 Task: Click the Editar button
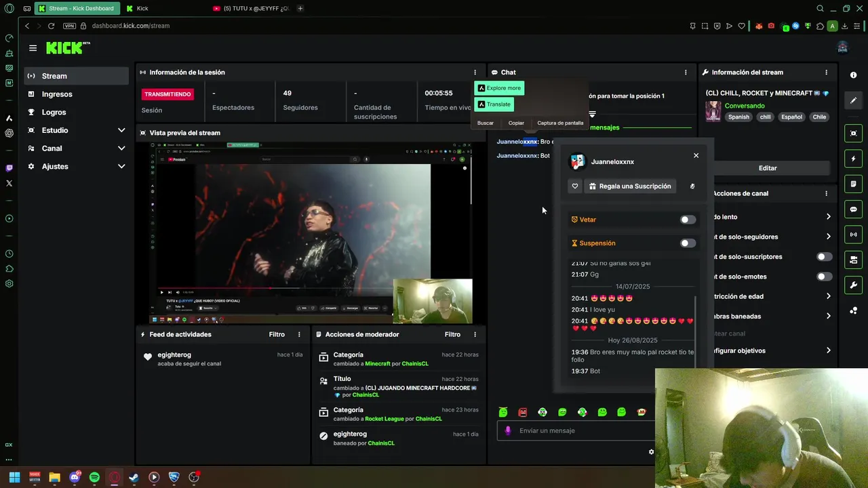click(x=768, y=168)
